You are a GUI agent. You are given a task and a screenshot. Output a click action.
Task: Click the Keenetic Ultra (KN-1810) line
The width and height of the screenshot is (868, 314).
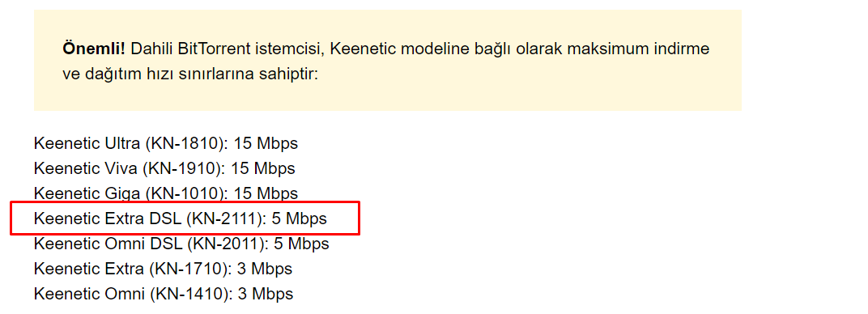165,144
